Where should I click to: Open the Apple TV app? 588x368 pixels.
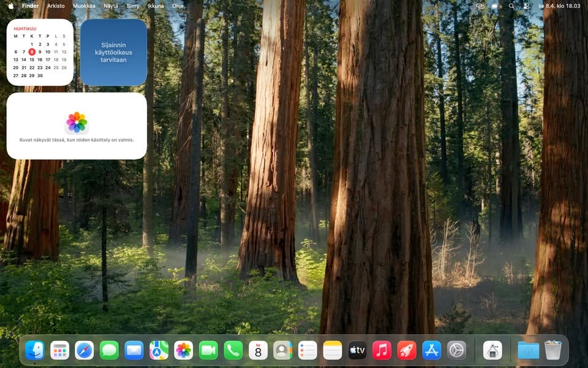(x=357, y=350)
